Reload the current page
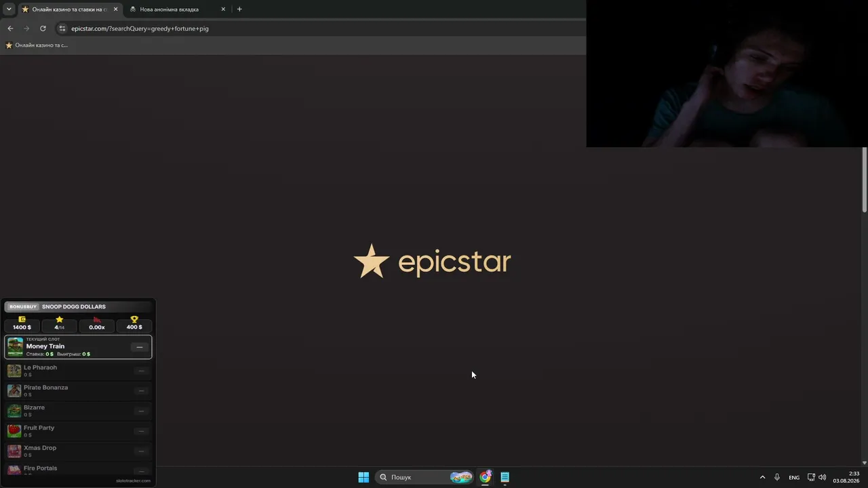Screen dimensions: 868x488 pos(43,28)
